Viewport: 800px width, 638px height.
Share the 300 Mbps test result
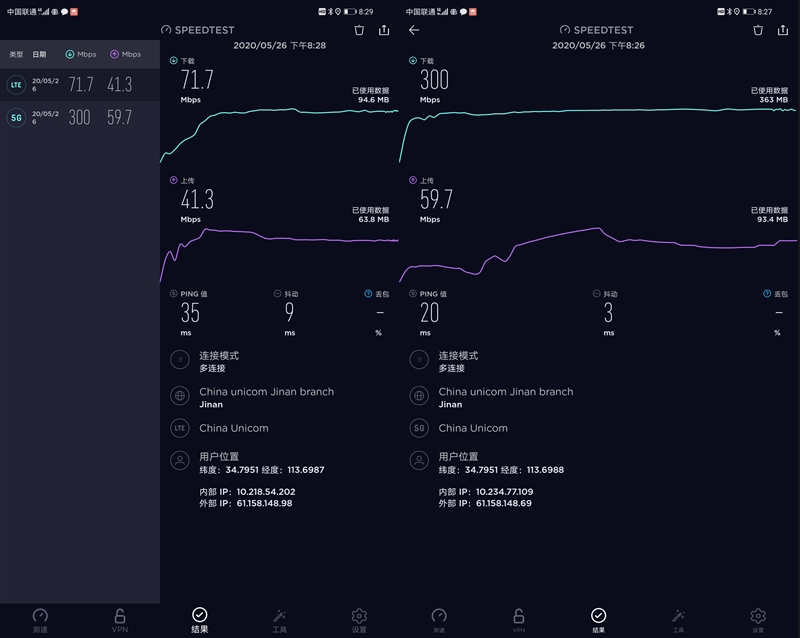pyautogui.click(x=783, y=30)
